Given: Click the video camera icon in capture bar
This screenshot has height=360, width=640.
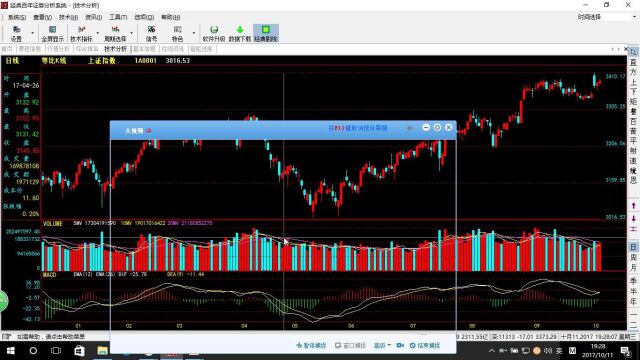Looking at the screenshot, I should coord(400,345).
